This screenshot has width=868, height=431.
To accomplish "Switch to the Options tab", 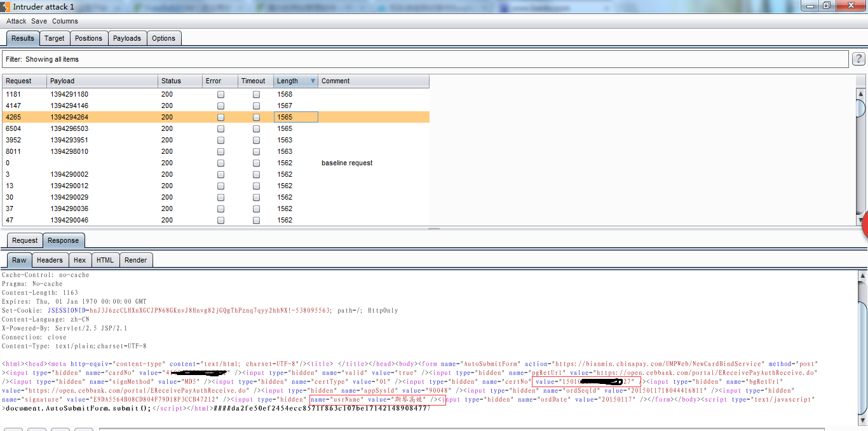I will pyautogui.click(x=163, y=38).
